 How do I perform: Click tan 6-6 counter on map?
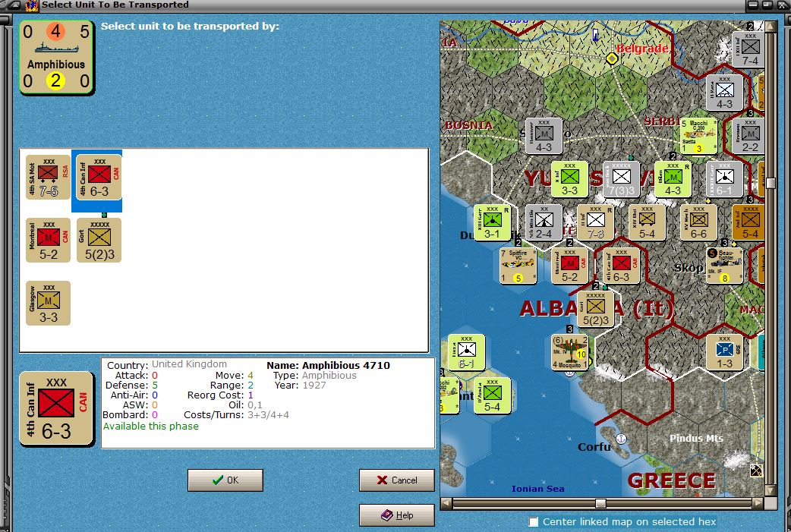(698, 222)
